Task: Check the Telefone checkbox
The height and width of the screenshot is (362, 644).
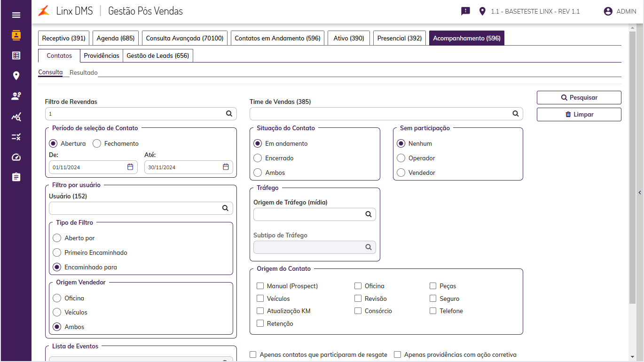Action: pyautogui.click(x=433, y=311)
